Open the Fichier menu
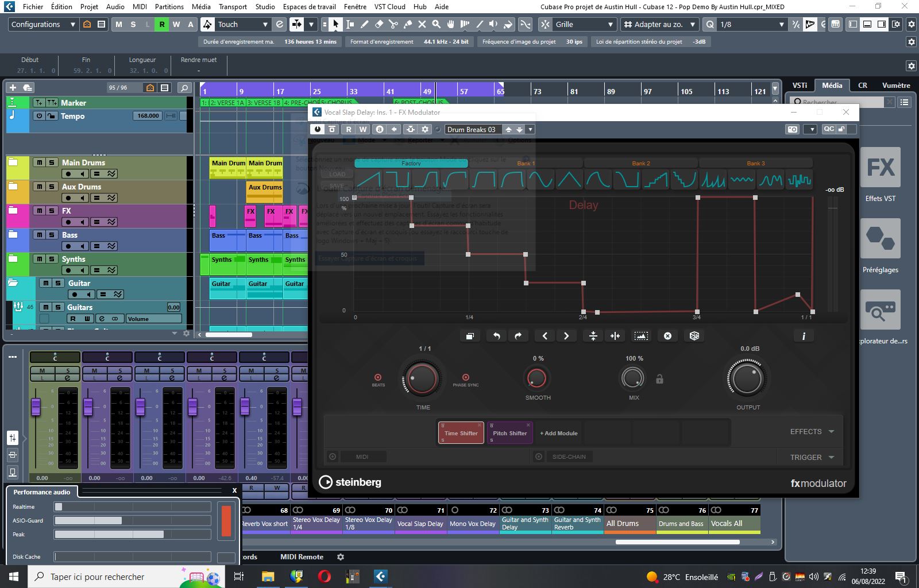Image resolution: width=919 pixels, height=588 pixels. click(33, 6)
